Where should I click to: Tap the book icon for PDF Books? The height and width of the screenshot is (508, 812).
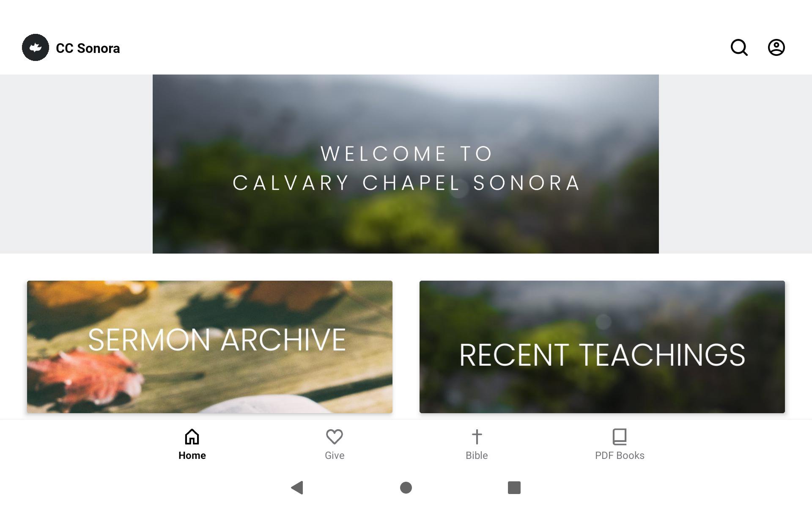coord(620,436)
